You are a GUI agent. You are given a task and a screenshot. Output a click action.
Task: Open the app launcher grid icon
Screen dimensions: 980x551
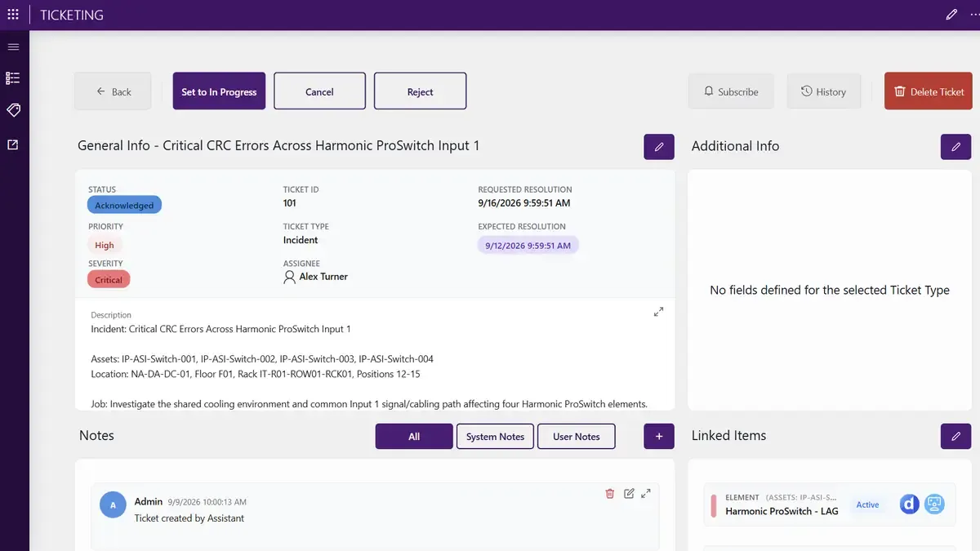(x=12, y=15)
